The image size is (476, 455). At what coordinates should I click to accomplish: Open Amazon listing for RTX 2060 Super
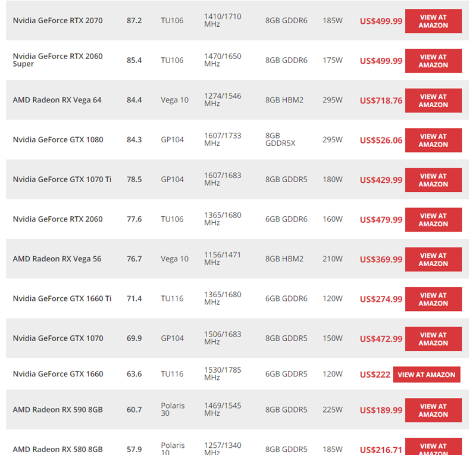coord(433,61)
